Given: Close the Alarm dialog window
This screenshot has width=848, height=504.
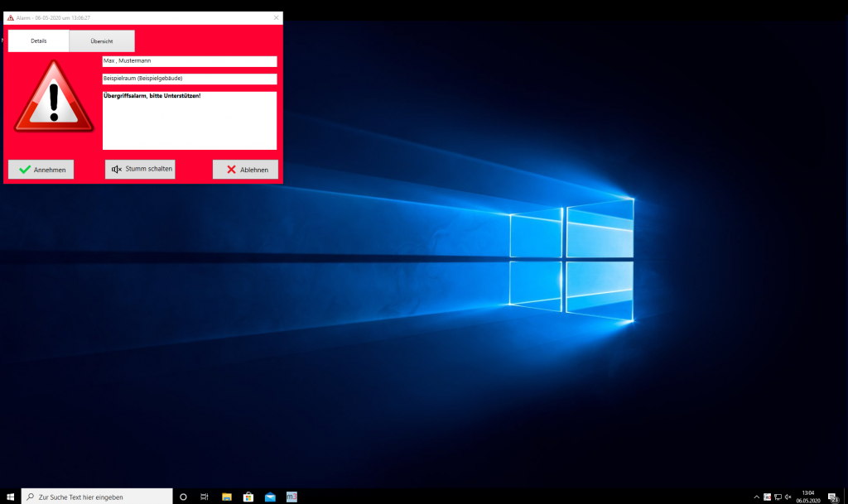Looking at the screenshot, I should pyautogui.click(x=277, y=18).
